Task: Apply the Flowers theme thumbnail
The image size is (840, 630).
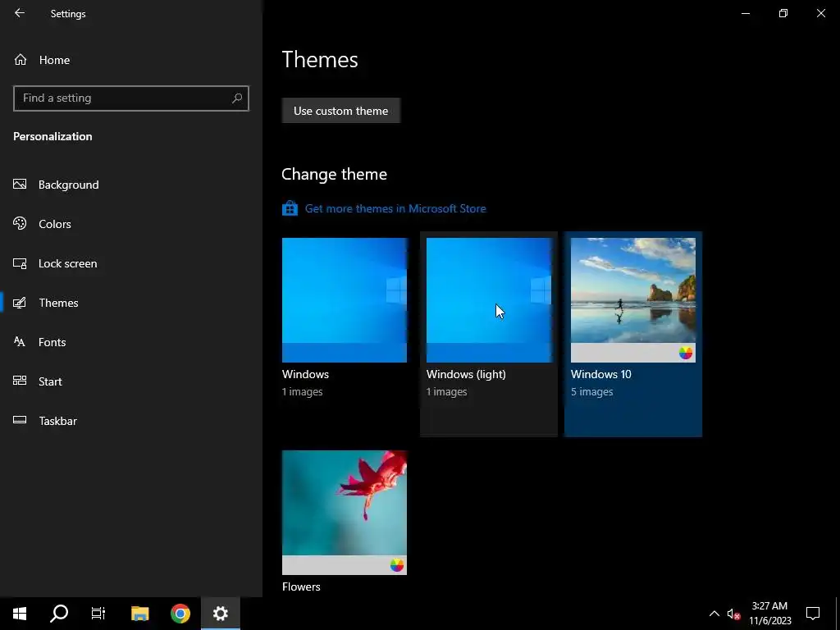Action: pos(345,513)
